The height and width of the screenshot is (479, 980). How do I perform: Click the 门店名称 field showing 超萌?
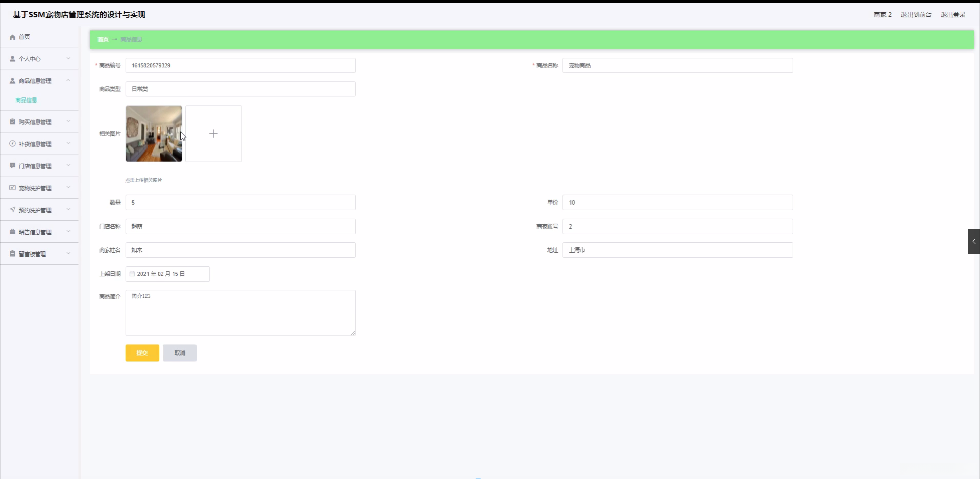pyautogui.click(x=240, y=226)
